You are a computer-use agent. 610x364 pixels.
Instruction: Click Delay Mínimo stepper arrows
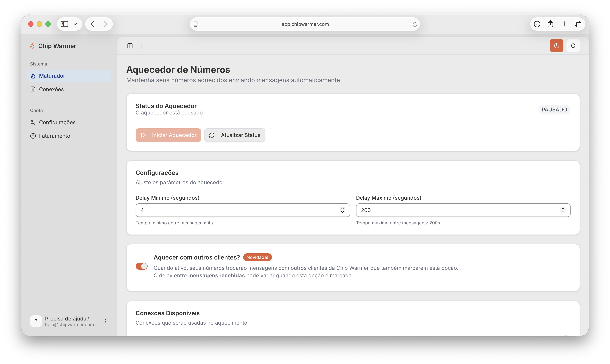pos(342,210)
